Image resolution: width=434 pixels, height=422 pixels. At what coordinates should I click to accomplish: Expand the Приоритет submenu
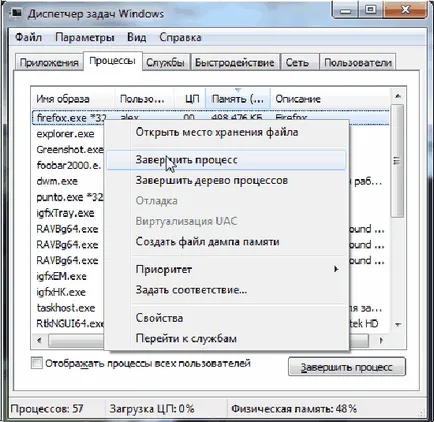click(x=226, y=269)
